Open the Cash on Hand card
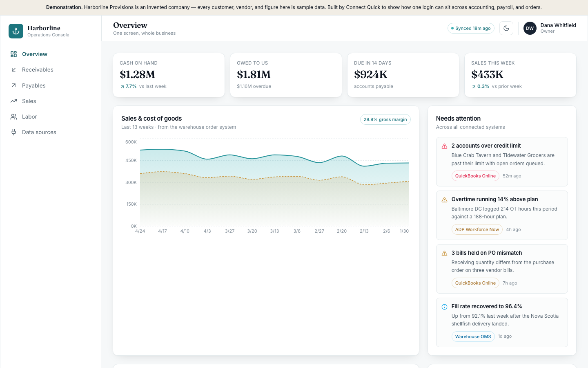This screenshot has height=368, width=588. click(169, 75)
